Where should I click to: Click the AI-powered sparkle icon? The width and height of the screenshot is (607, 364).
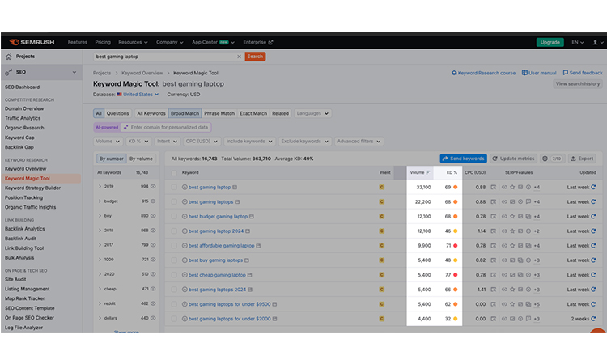(x=125, y=127)
